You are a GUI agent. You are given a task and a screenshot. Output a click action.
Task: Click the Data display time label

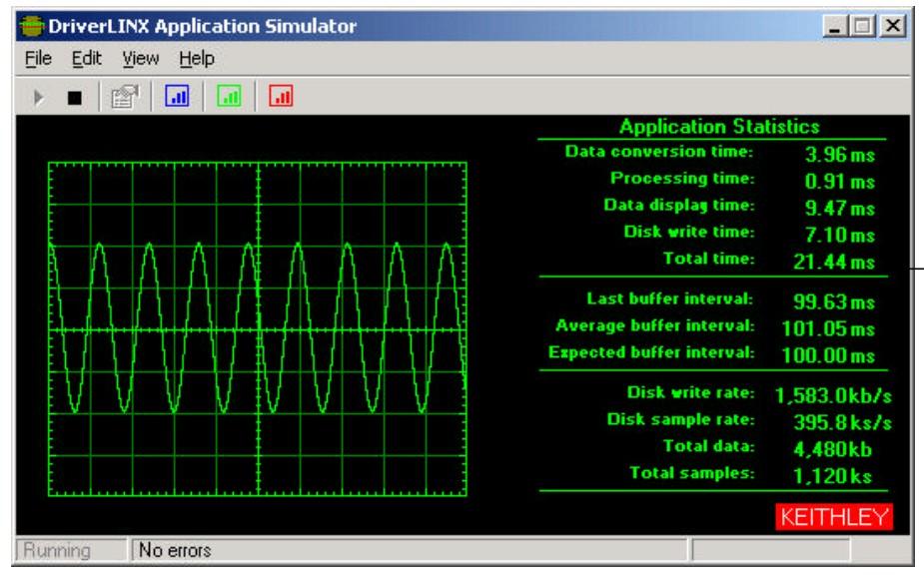679,205
